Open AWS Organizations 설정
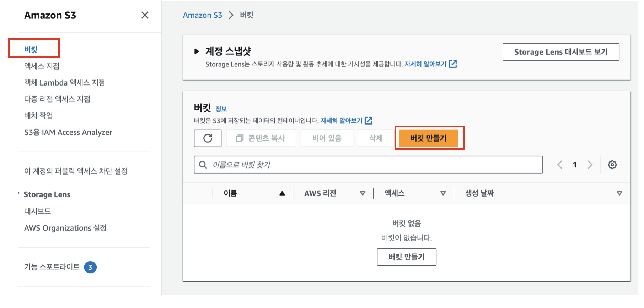This screenshot has height=308, width=644. (x=65, y=228)
